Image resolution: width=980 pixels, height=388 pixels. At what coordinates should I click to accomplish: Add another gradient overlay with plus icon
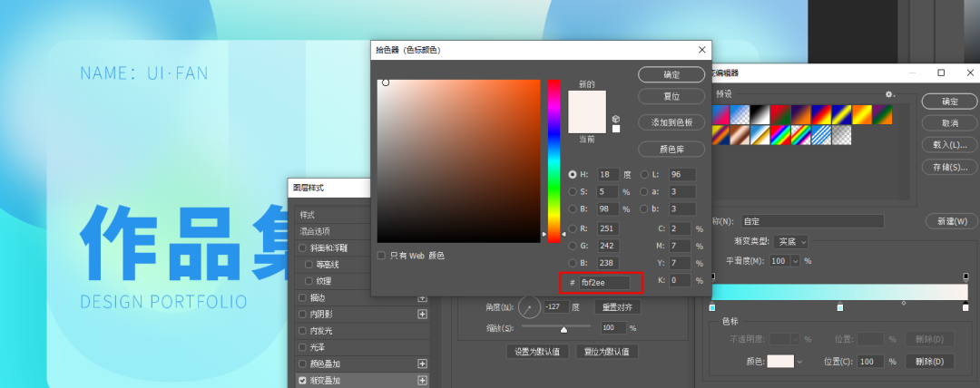click(x=422, y=381)
